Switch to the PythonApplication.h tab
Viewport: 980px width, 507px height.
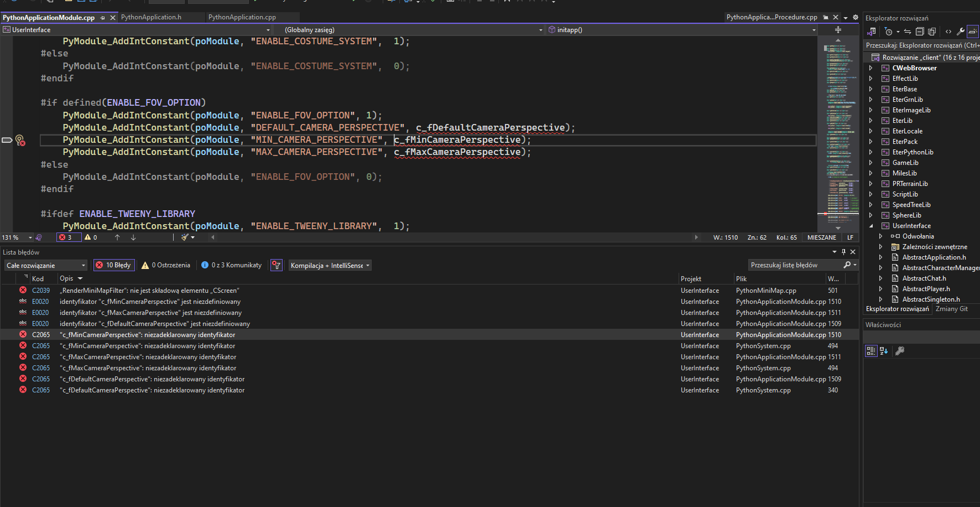151,17
